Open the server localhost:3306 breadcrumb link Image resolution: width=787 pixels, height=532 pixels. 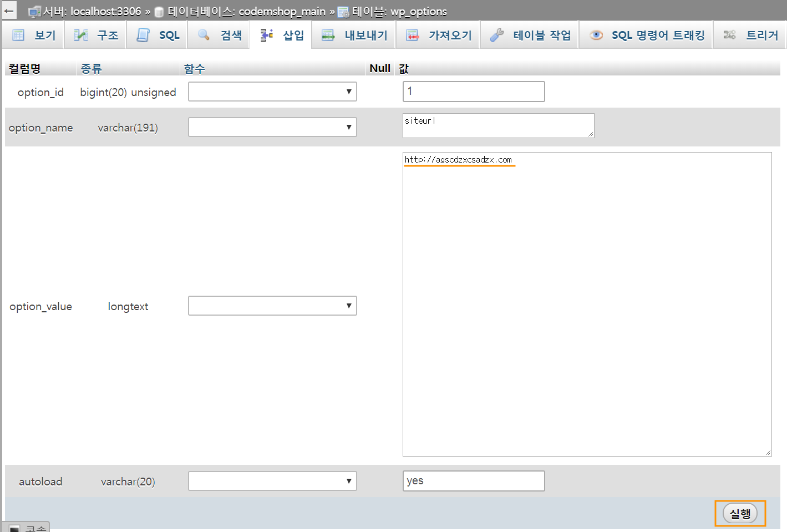(x=92, y=11)
